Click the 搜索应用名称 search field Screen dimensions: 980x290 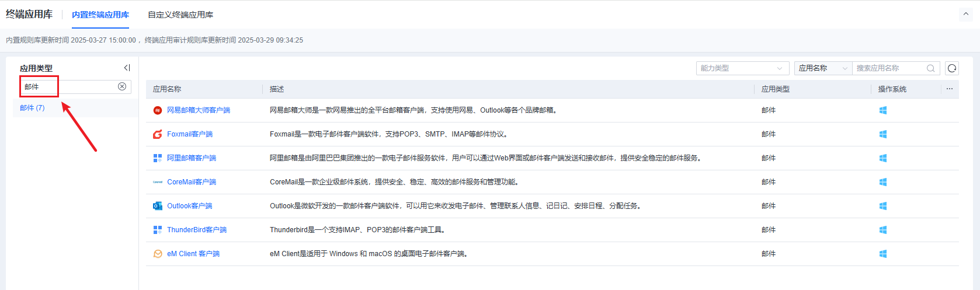[x=889, y=68]
